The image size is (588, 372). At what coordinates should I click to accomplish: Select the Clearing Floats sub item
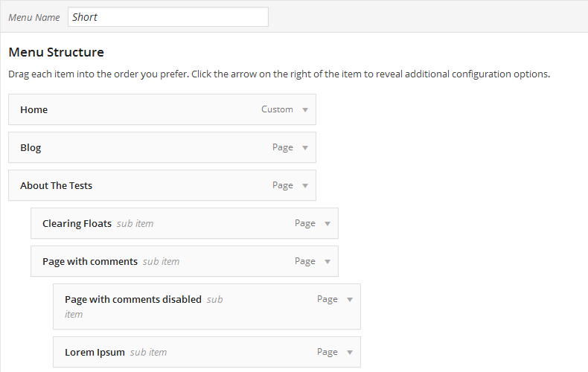pos(185,223)
